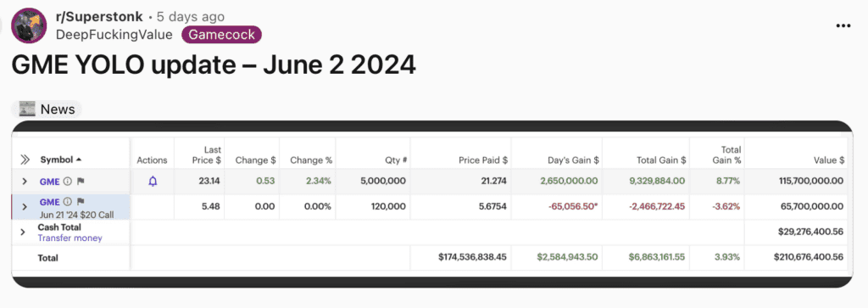Click the Total row label

coord(47,258)
